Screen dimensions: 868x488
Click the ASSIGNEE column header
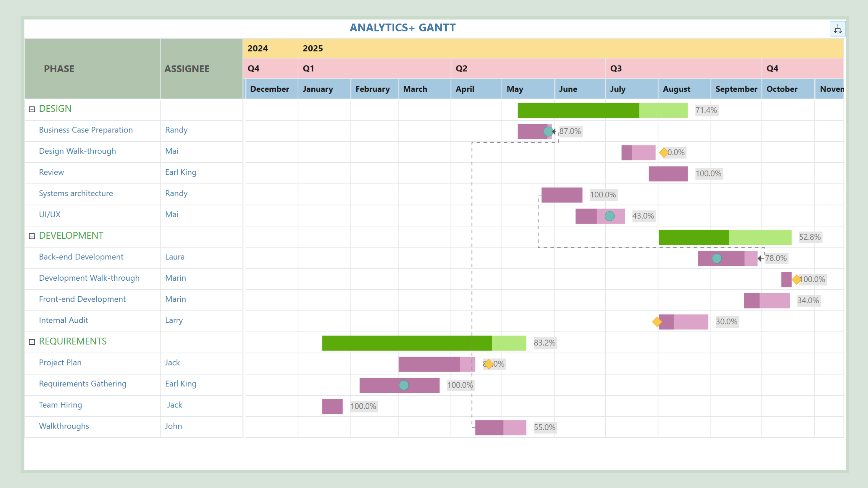click(187, 69)
